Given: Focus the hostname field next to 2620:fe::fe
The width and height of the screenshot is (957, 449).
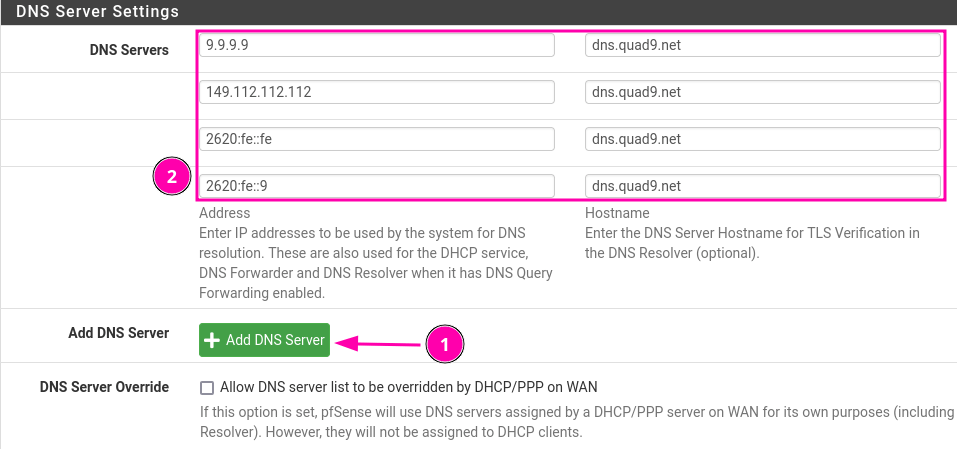Looking at the screenshot, I should pyautogui.click(x=762, y=139).
